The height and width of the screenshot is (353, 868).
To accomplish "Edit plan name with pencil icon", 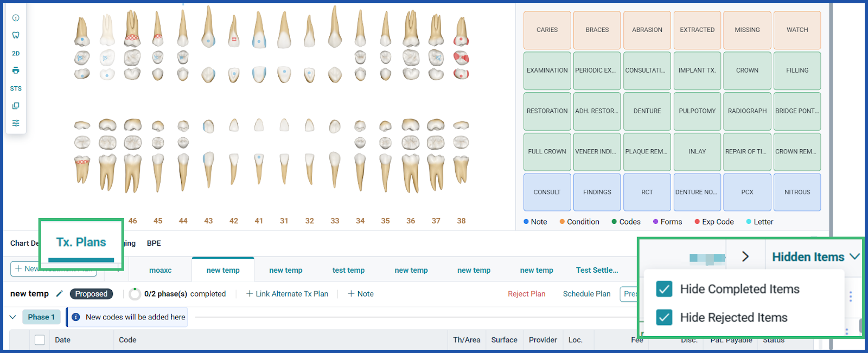I will pyautogui.click(x=60, y=294).
